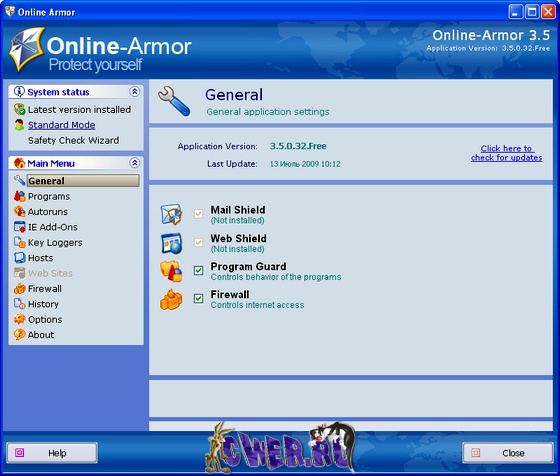This screenshot has width=560, height=476.
Task: Launch the Safety Check Wizard
Action: [x=73, y=140]
